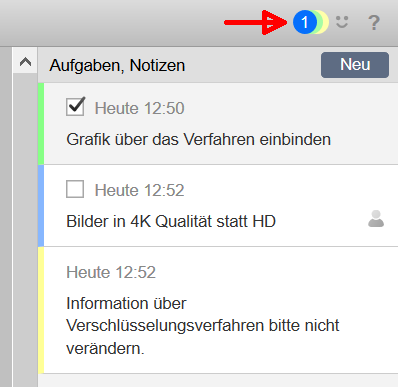Create a new entry with the Neu button

click(x=355, y=65)
